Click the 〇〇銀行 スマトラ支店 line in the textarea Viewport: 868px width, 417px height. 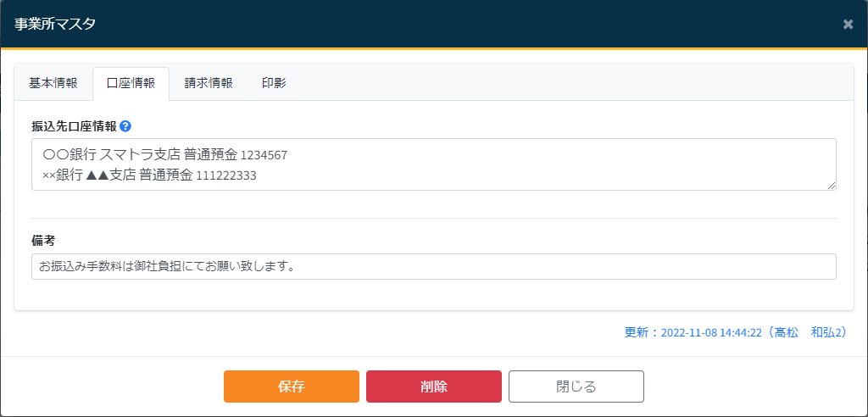(x=140, y=155)
